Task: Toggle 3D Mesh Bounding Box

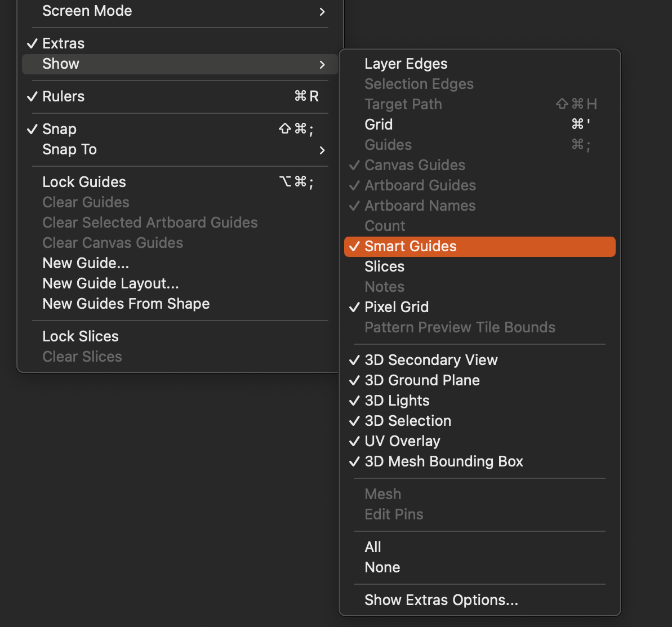Action: point(444,461)
